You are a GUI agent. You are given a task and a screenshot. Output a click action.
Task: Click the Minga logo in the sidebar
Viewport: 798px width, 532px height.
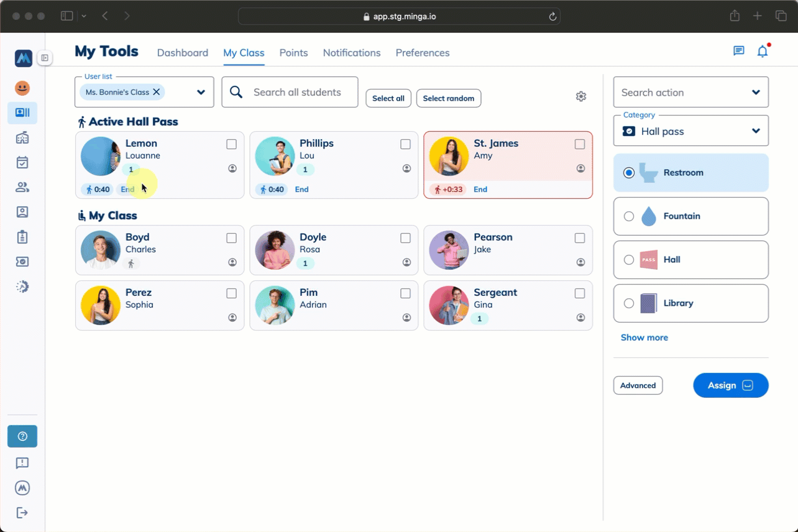(x=23, y=58)
